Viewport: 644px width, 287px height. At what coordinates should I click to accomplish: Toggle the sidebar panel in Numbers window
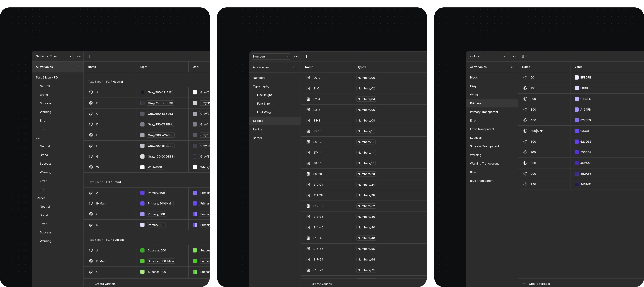click(307, 56)
